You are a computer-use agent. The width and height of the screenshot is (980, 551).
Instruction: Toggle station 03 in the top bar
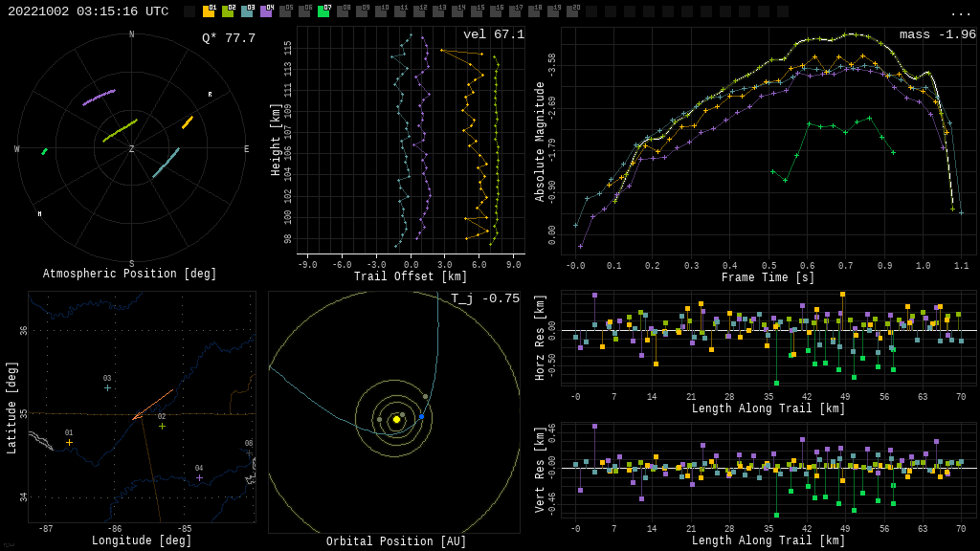click(247, 11)
